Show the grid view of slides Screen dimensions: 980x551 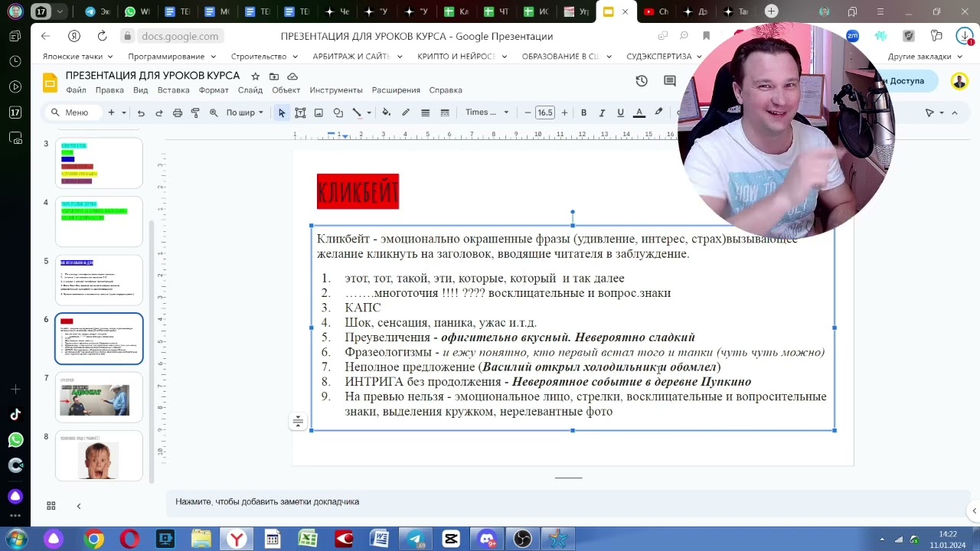point(51,506)
